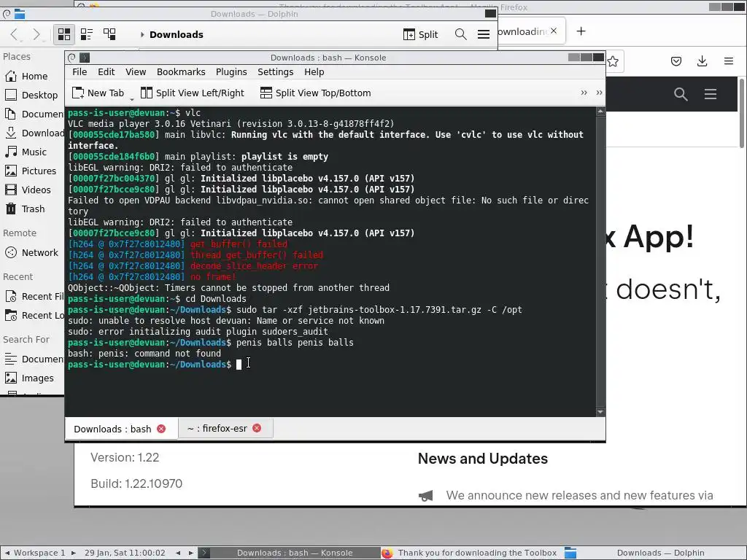Click News and Updates heading

coord(483,459)
